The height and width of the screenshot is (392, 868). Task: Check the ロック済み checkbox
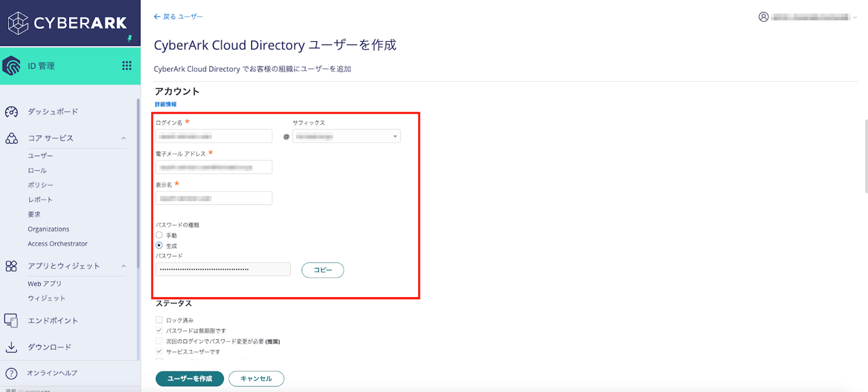coord(159,320)
